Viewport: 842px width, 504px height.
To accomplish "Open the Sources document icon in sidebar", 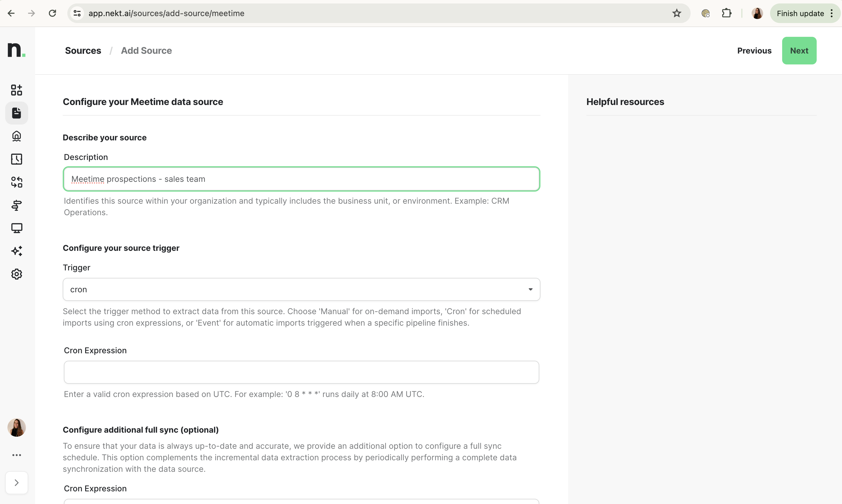I will [16, 113].
